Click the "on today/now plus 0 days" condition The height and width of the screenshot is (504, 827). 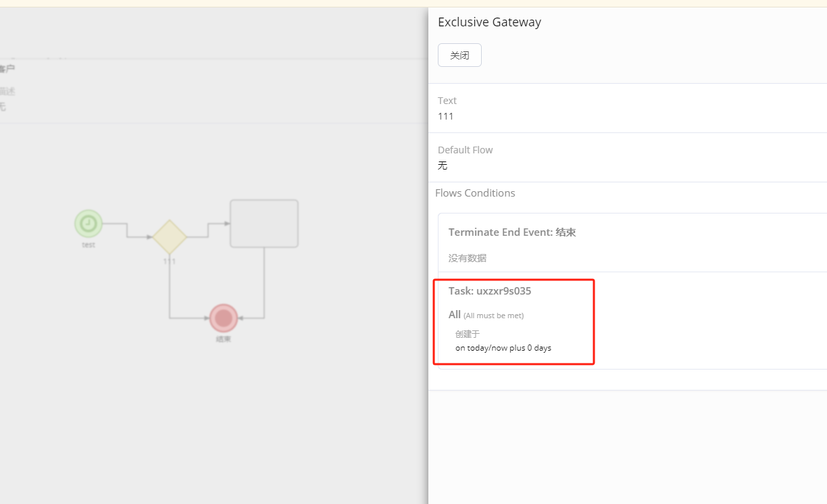point(503,348)
